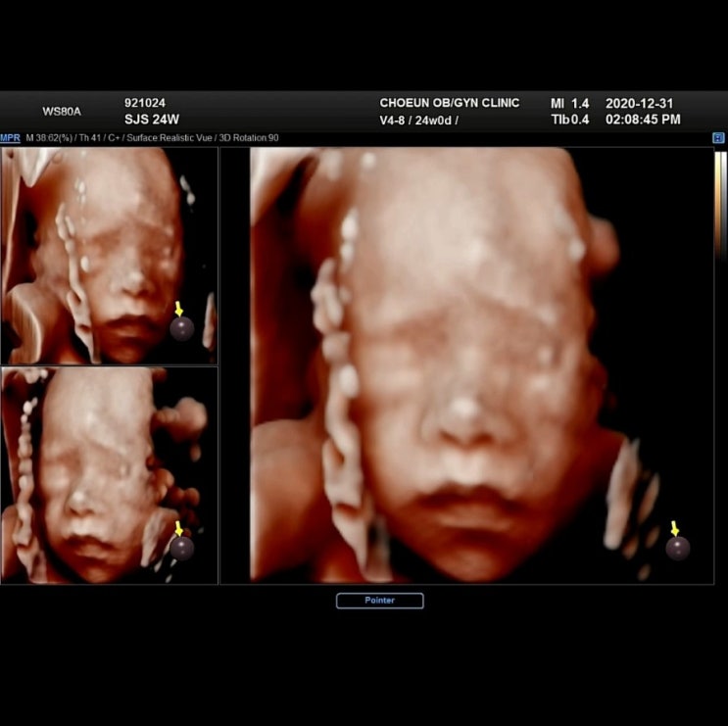Image resolution: width=728 pixels, height=726 pixels.
Task: Select the top-left 3D face thumbnail
Action: point(109,256)
